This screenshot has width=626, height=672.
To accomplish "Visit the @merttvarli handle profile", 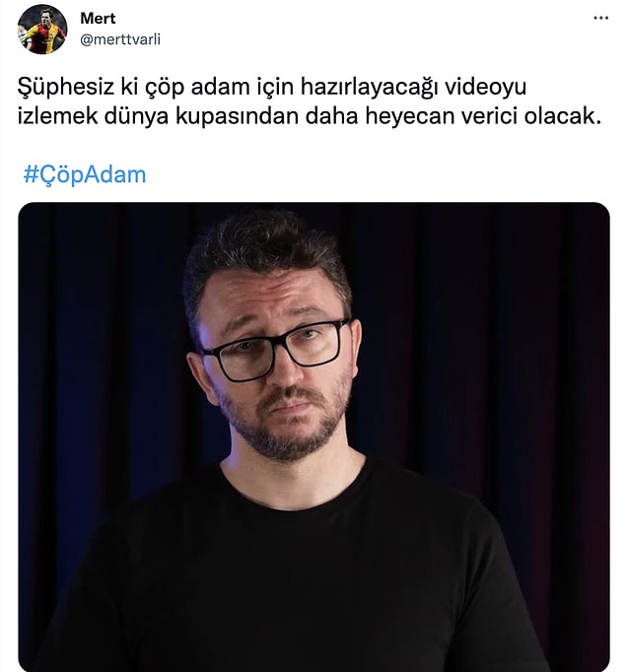I will [x=120, y=39].
